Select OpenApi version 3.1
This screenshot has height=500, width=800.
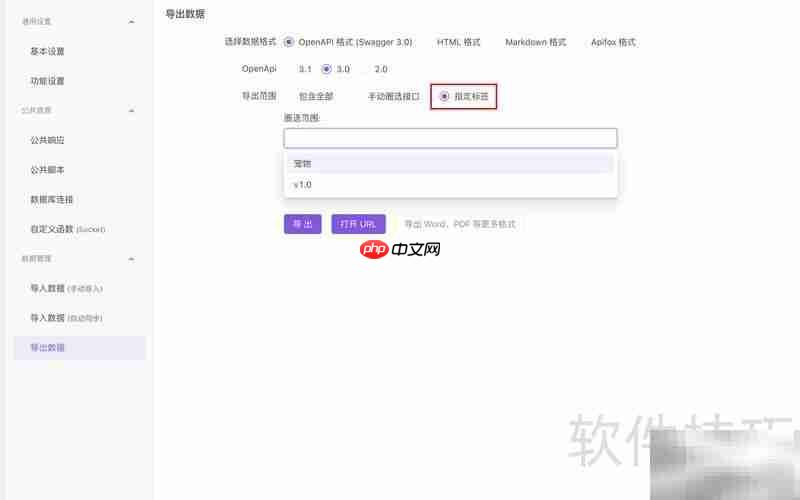click(x=305, y=69)
